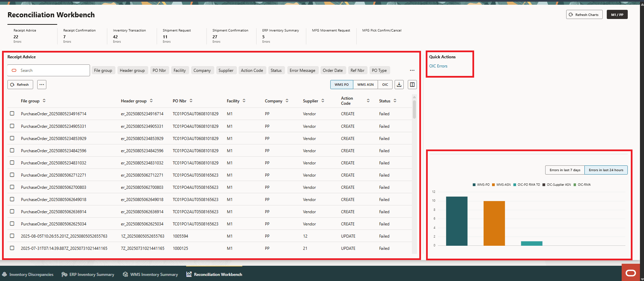The height and width of the screenshot is (281, 644).
Task: Click the M1 / PP context button
Action: click(x=617, y=15)
